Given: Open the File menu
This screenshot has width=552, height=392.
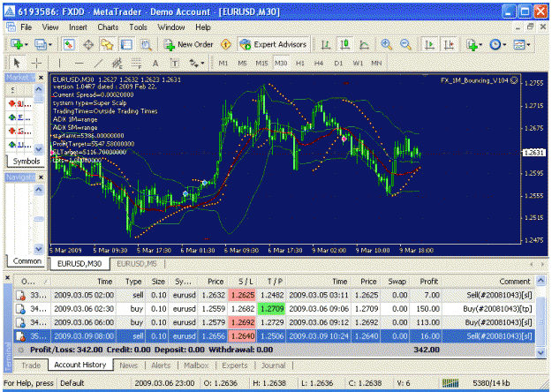Looking at the screenshot, I should click(x=26, y=27).
